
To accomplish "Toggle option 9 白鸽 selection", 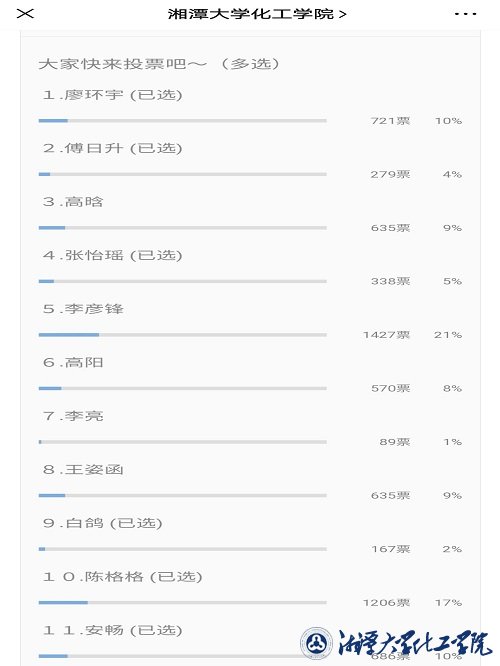I will point(103,523).
